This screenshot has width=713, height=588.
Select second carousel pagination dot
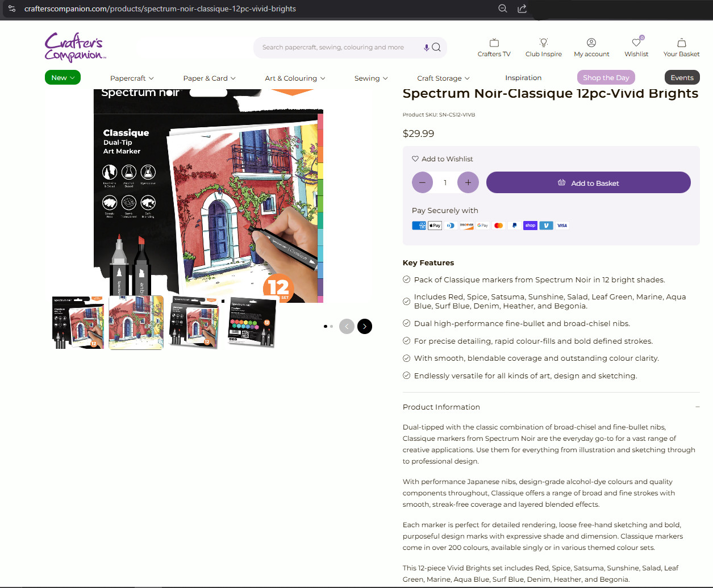coord(331,326)
